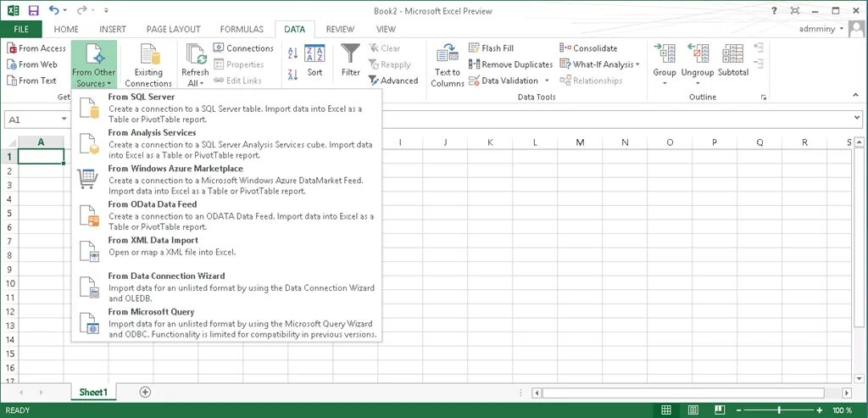Click the vertical scrollbar down arrow

pyautogui.click(x=859, y=379)
